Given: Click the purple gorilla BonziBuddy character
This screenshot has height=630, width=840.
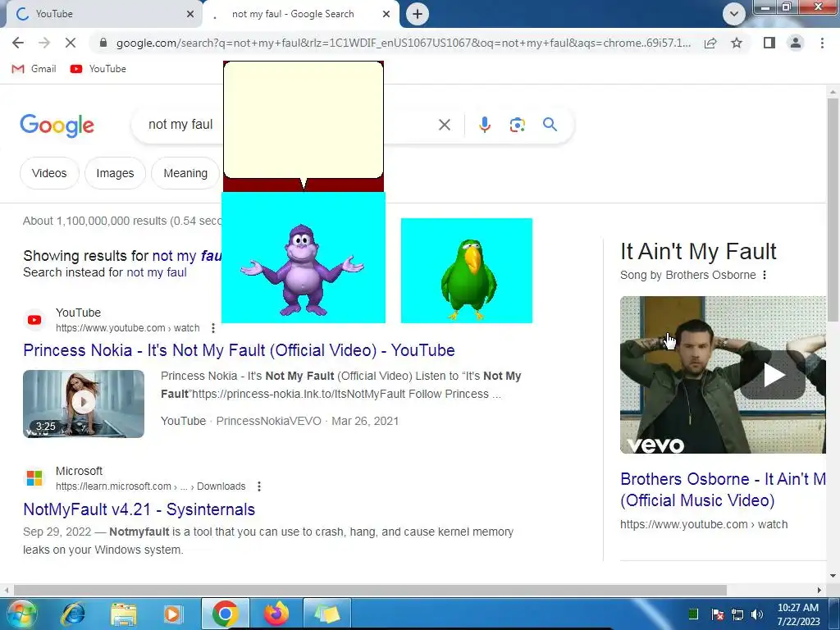Looking at the screenshot, I should [303, 270].
